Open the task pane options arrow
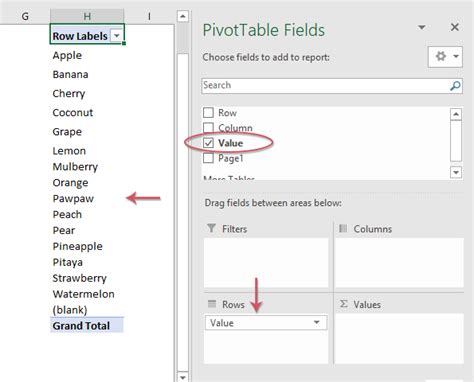This screenshot has height=382, width=474. 422,27
